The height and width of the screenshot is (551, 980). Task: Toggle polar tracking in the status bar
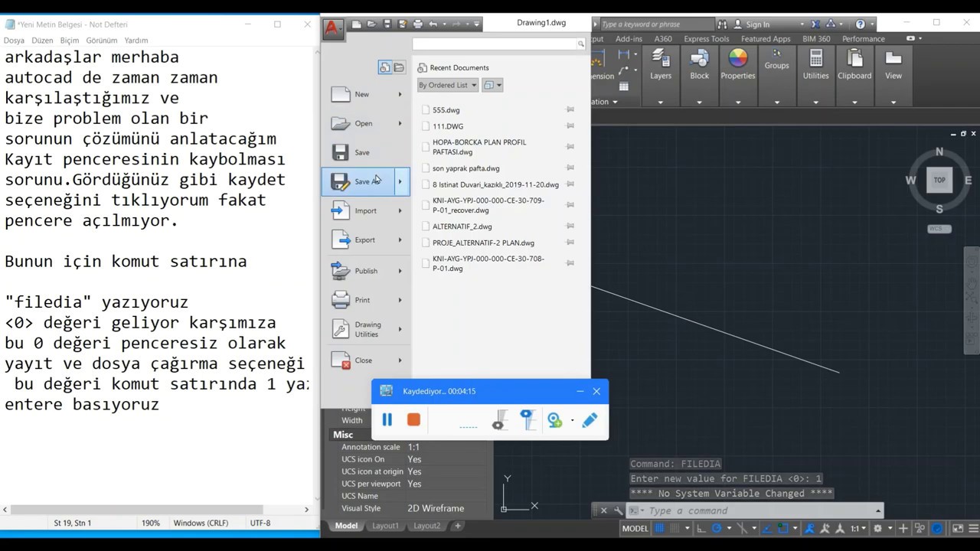[x=717, y=528]
